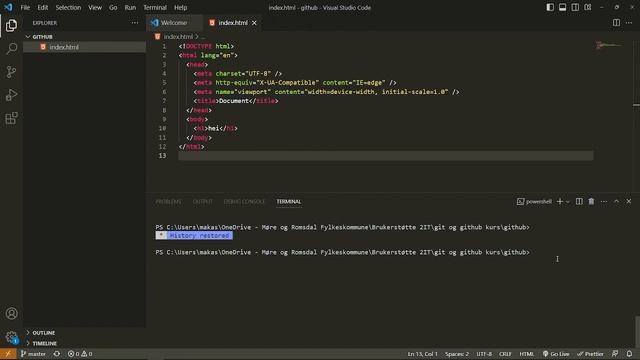Open the Run menu
640x360 pixels.
click(130, 7)
